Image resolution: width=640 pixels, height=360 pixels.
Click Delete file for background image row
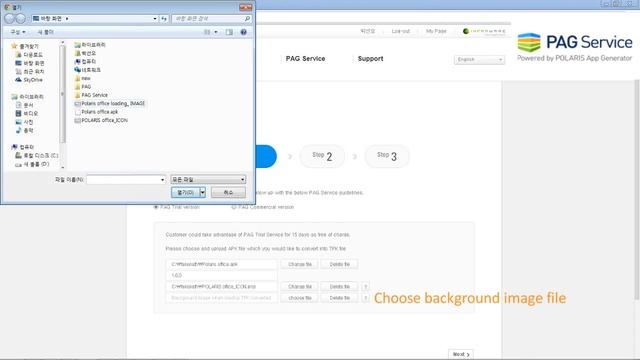(x=339, y=298)
